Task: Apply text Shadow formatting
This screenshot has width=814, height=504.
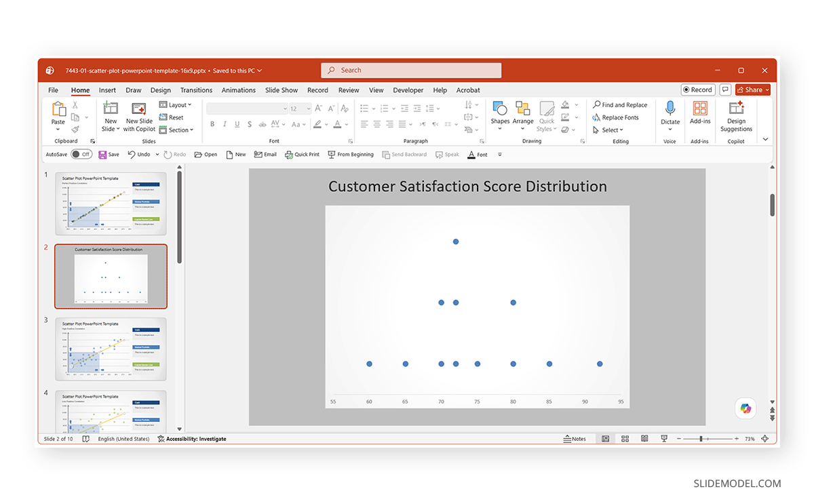Action: (250, 124)
